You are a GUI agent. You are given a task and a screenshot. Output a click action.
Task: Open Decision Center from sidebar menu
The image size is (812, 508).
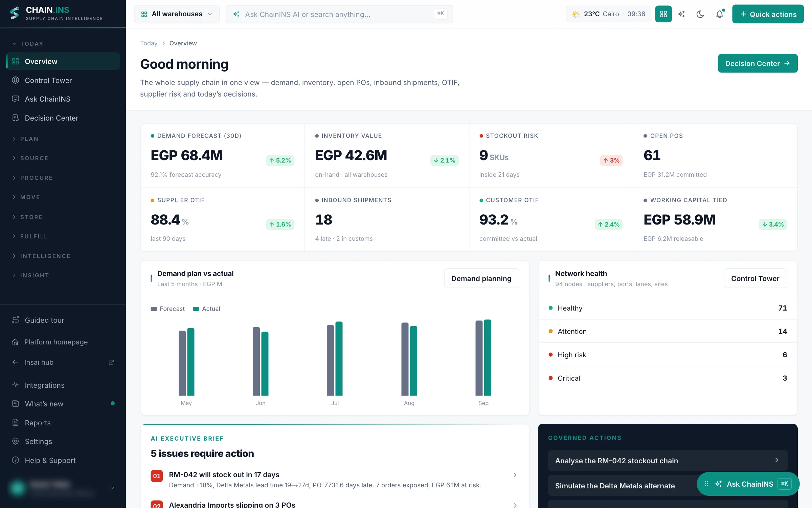tap(63, 118)
